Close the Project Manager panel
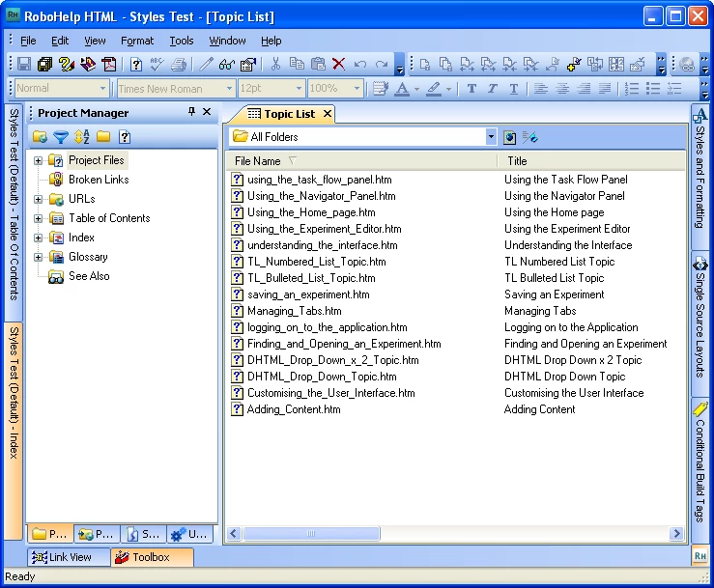714x588 pixels. pyautogui.click(x=207, y=111)
